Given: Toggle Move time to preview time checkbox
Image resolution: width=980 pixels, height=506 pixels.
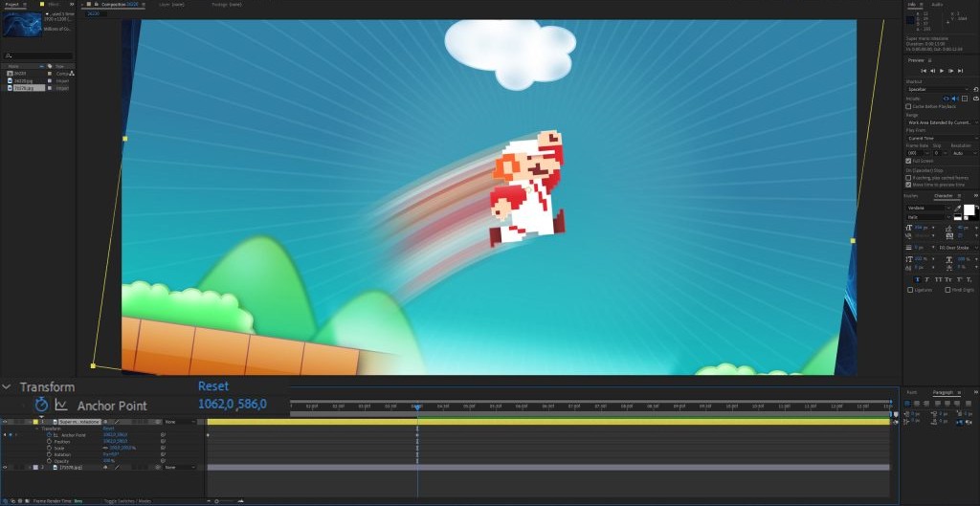Looking at the screenshot, I should coord(909,185).
